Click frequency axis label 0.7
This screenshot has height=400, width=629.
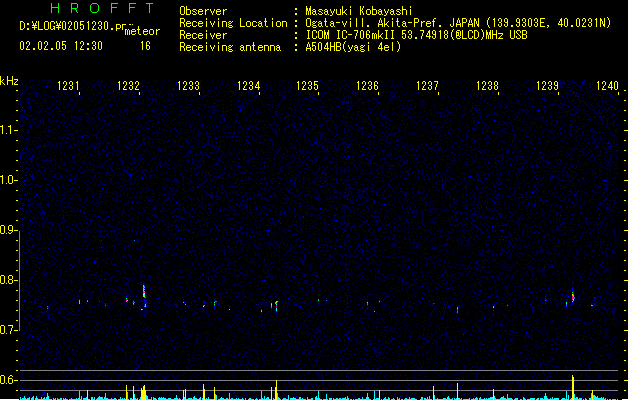8,330
